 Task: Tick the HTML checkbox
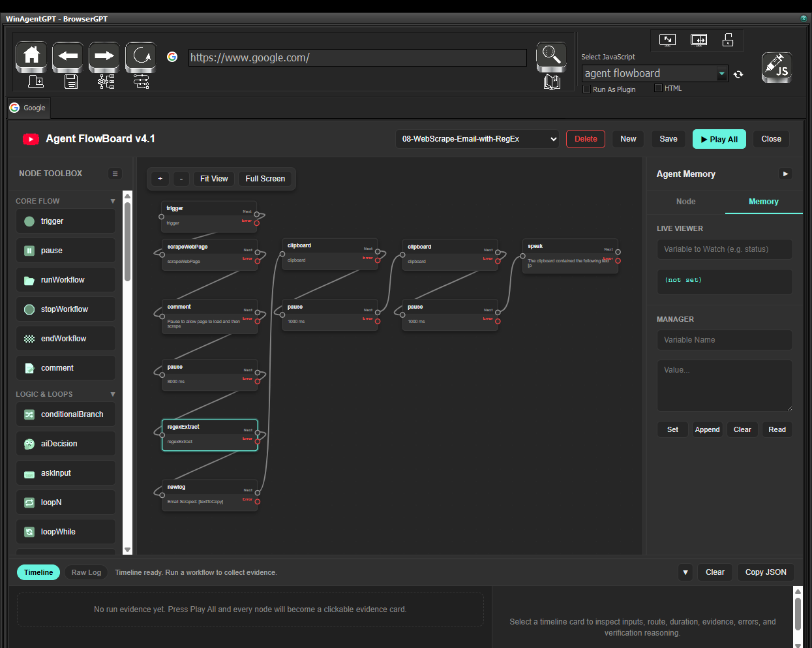[x=658, y=88]
